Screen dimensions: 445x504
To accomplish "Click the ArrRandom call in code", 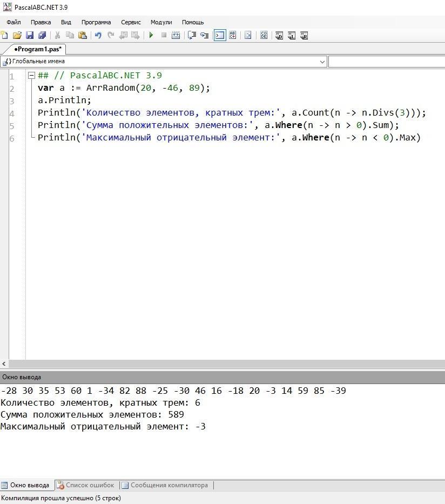I will (x=111, y=88).
